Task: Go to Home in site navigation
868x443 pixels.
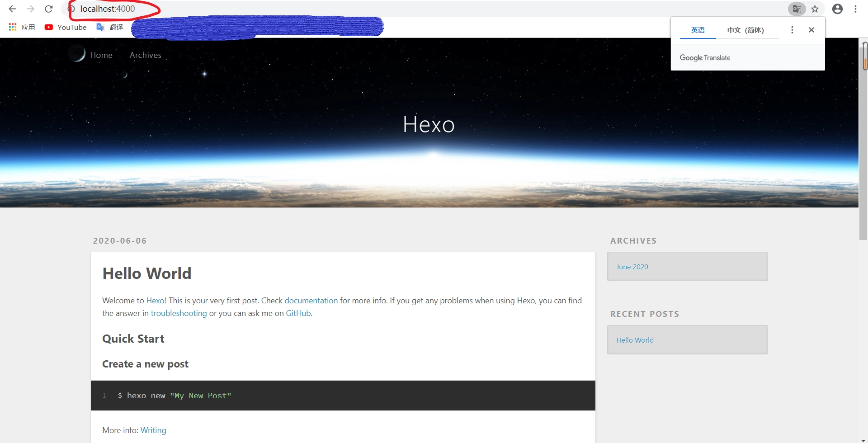Action: click(101, 55)
